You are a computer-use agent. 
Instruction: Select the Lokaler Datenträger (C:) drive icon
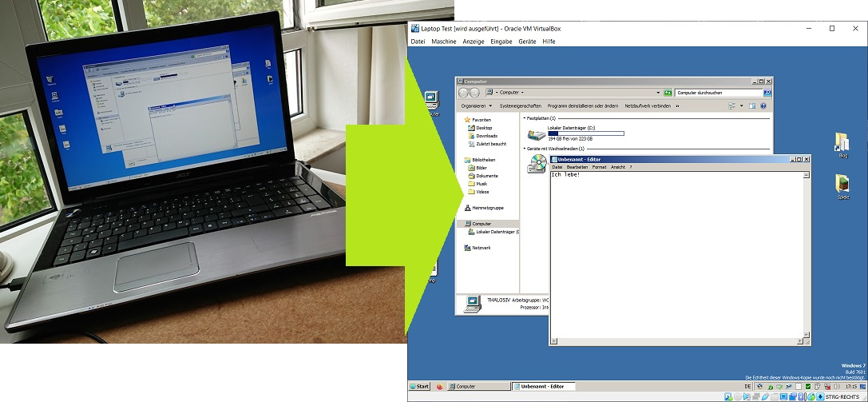point(536,134)
